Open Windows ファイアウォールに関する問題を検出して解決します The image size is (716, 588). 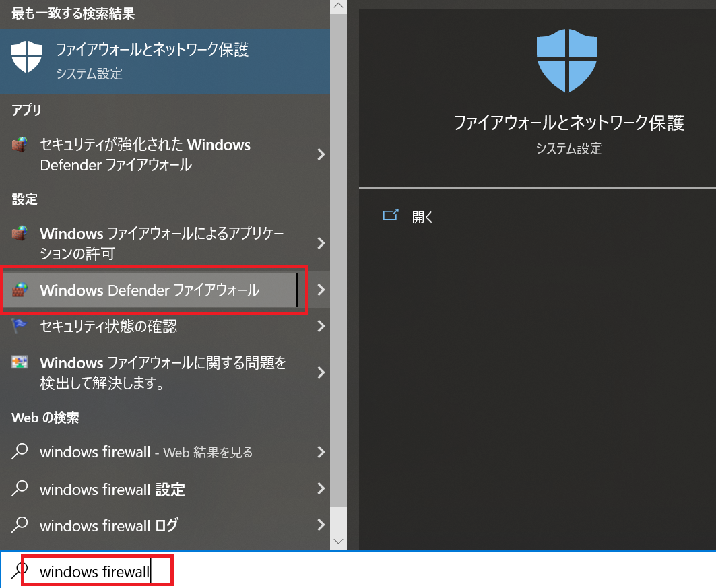coord(155,372)
